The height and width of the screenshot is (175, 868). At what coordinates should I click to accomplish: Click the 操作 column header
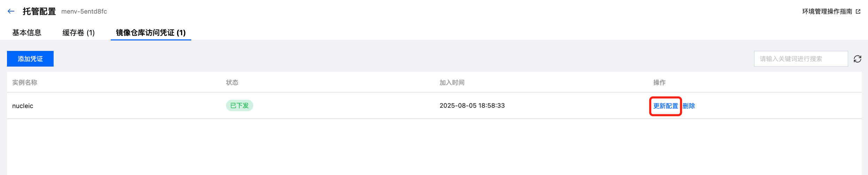(659, 83)
